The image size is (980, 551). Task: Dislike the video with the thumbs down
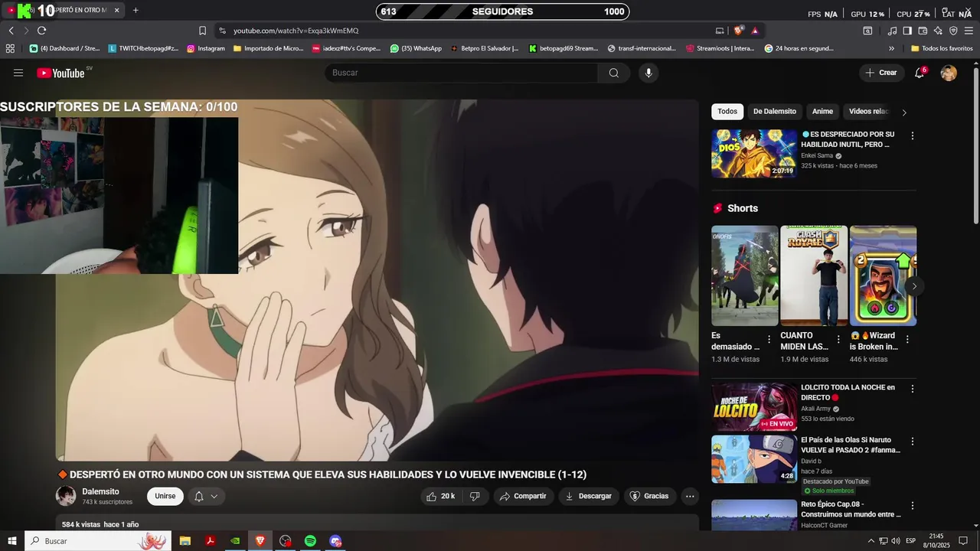click(x=475, y=497)
